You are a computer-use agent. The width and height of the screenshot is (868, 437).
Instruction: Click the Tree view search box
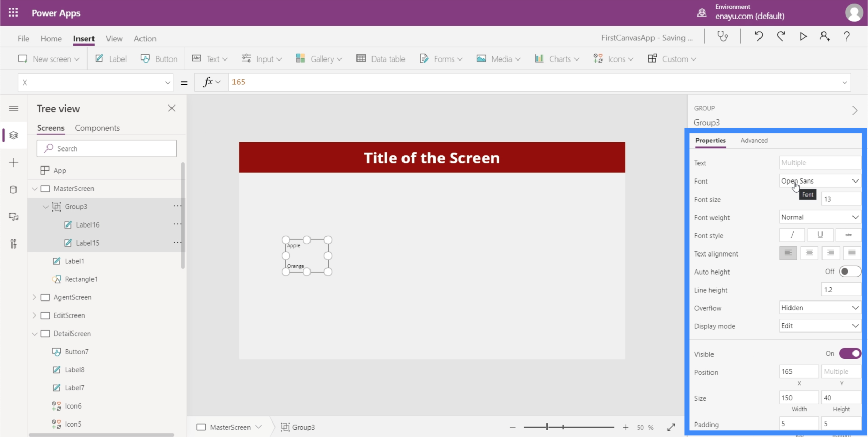(106, 148)
